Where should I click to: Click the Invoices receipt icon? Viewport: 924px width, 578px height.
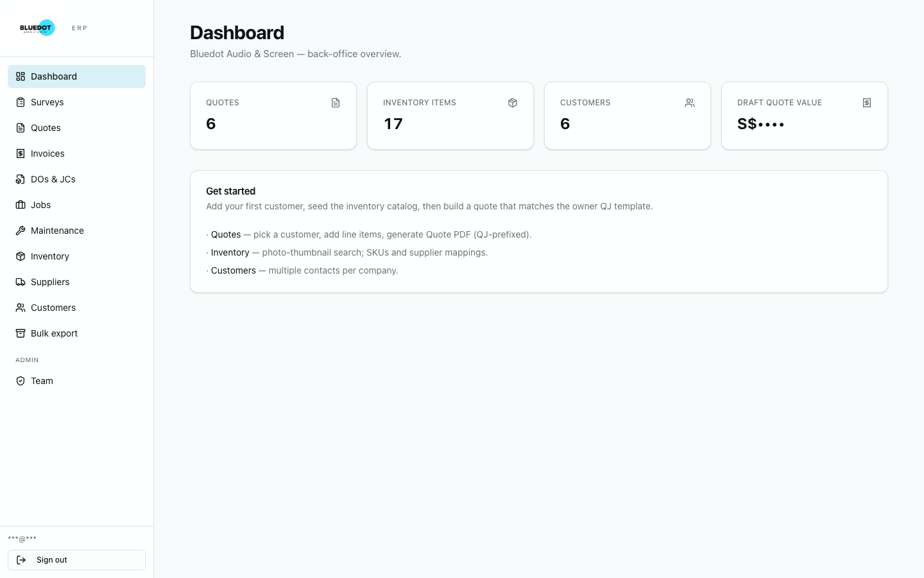21,153
